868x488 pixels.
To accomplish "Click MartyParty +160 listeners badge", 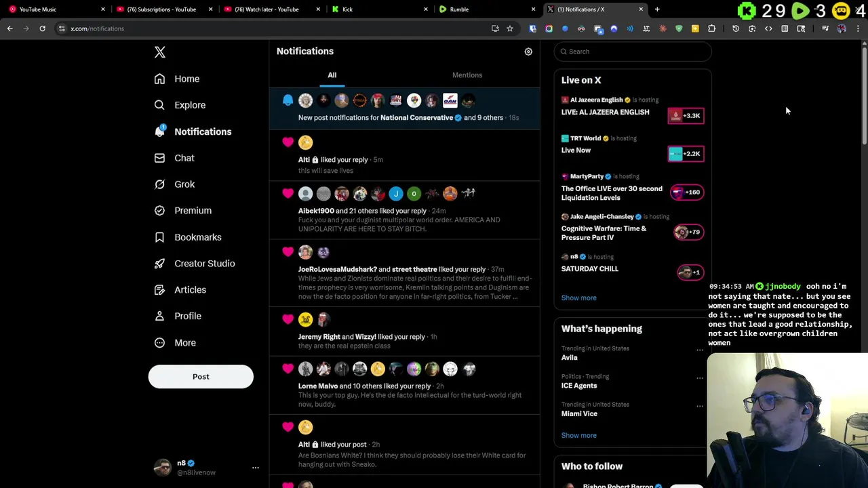I will 686,192.
